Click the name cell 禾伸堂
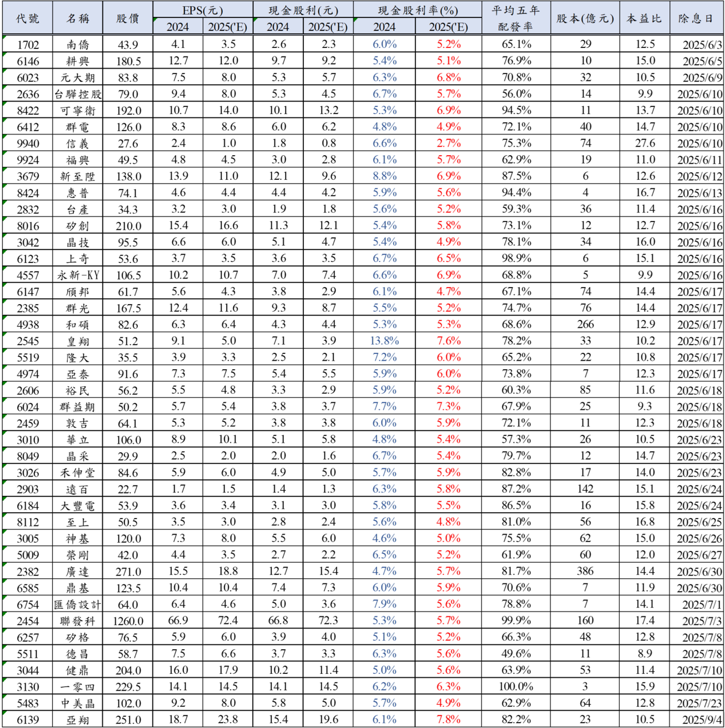The width and height of the screenshot is (725, 728). [78, 473]
